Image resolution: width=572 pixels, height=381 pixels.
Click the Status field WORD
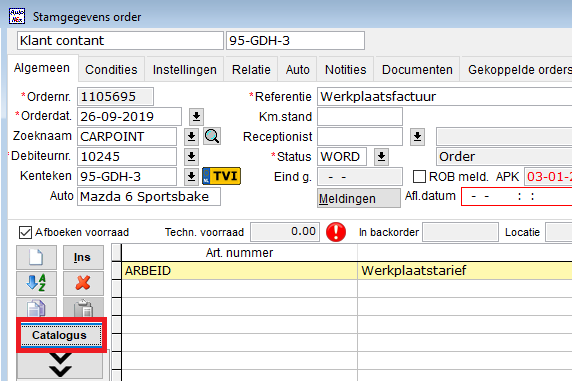click(342, 157)
